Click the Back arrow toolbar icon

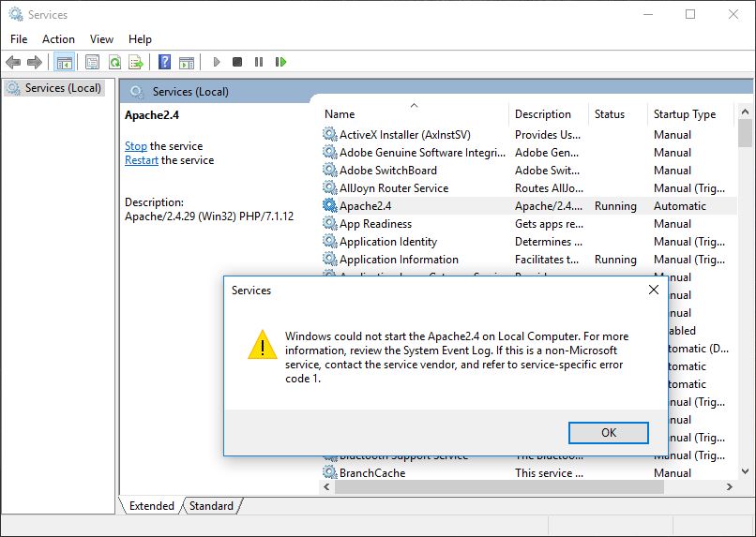[x=13, y=62]
